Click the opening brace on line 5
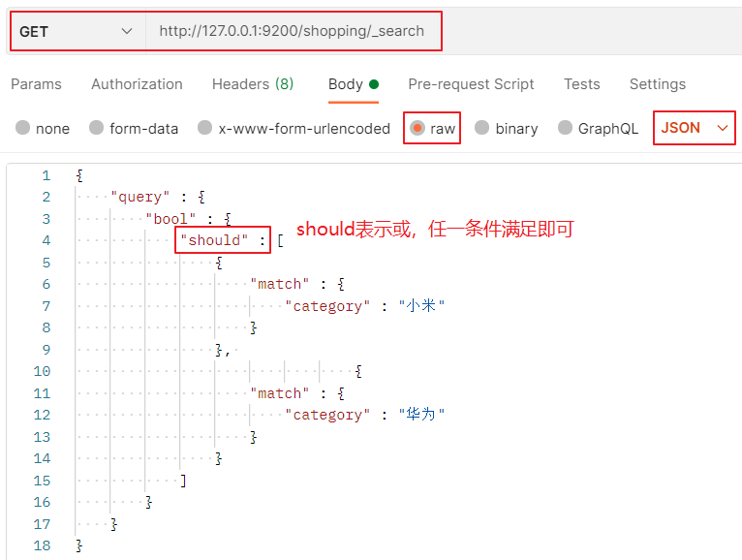Viewport: 742px width, 560px height. (219, 263)
